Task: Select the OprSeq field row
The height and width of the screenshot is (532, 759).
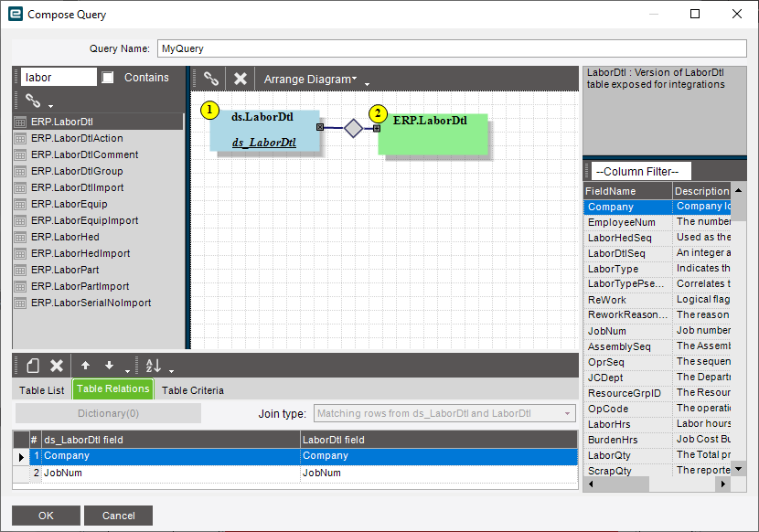Action: 657,362
